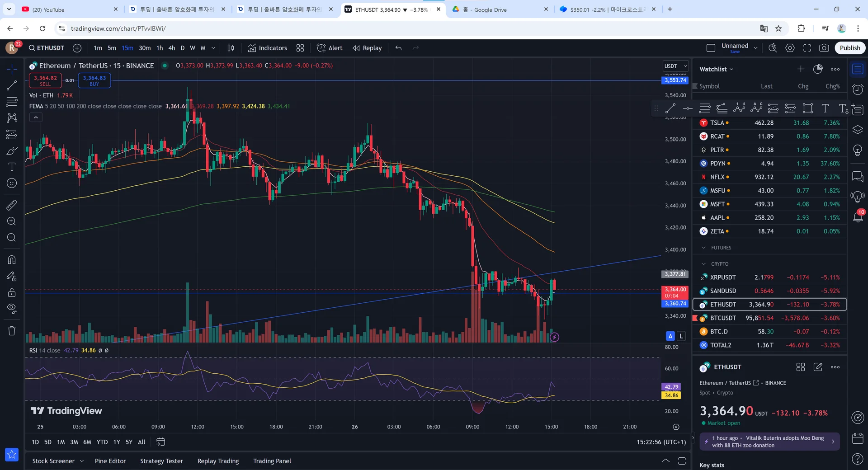This screenshot has width=868, height=470.
Task: Switch to the 30m timeframe
Action: tap(145, 48)
